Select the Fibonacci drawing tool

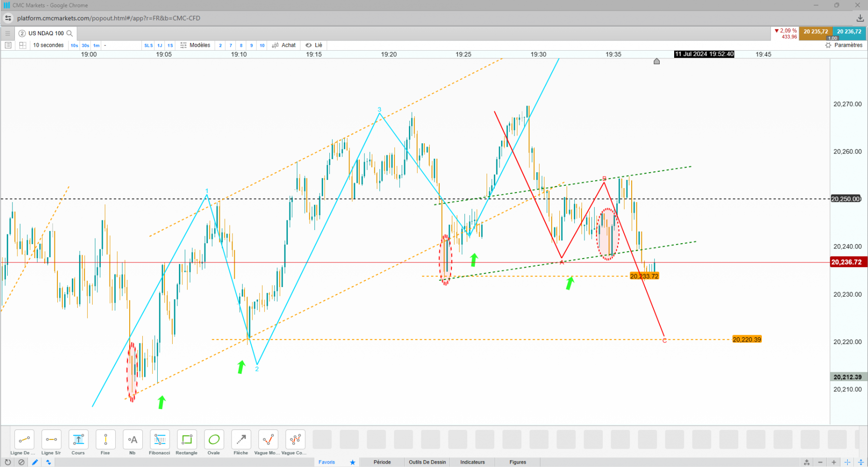point(160,440)
